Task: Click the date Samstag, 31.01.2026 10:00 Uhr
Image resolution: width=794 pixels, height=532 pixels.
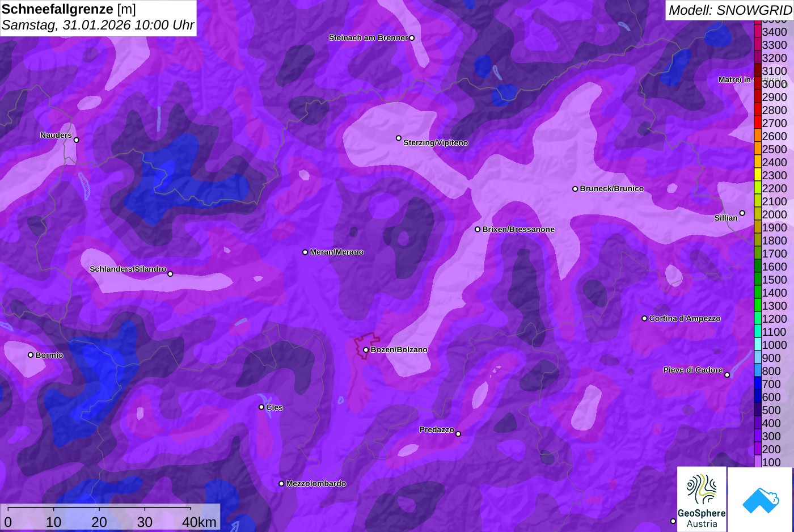Action: (98, 26)
